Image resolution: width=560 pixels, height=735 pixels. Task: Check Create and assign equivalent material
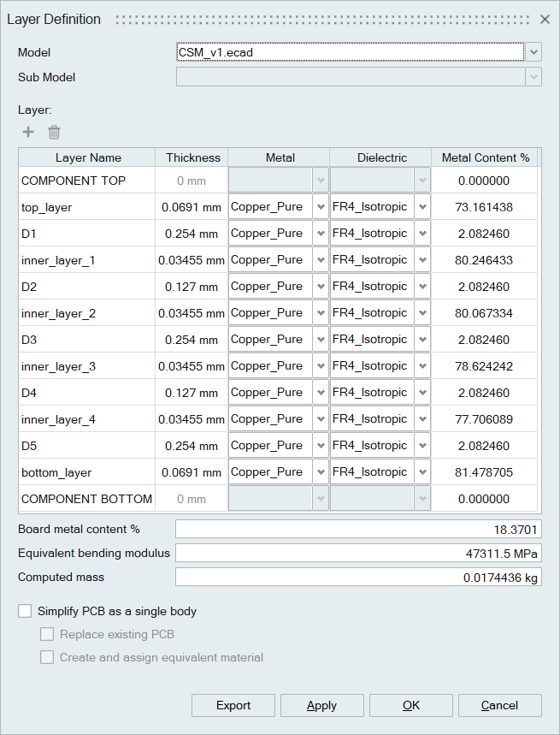click(x=48, y=657)
